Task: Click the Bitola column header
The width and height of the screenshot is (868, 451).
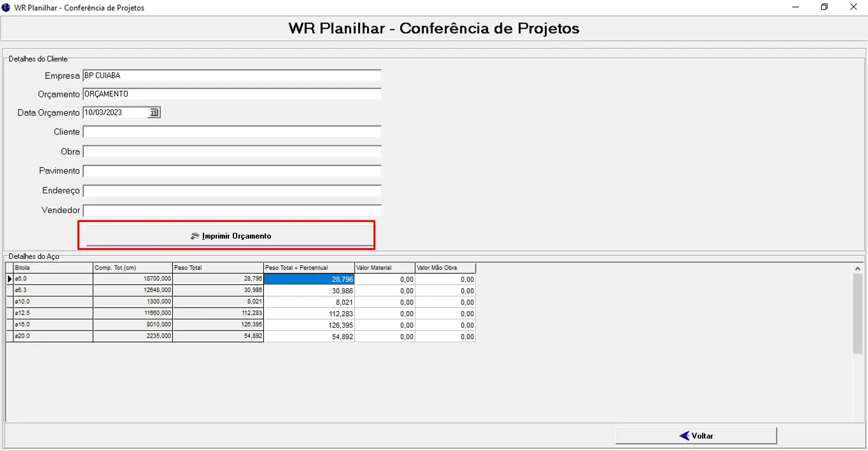Action: [53, 268]
